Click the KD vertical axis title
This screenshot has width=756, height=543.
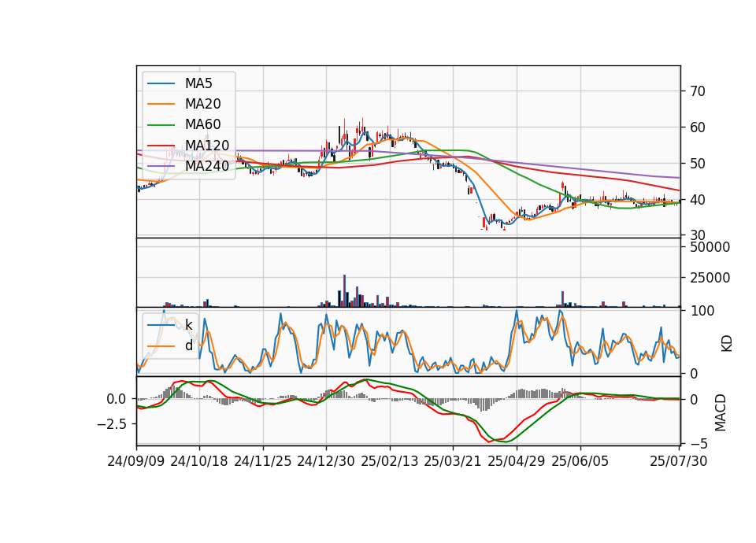pyautogui.click(x=726, y=343)
